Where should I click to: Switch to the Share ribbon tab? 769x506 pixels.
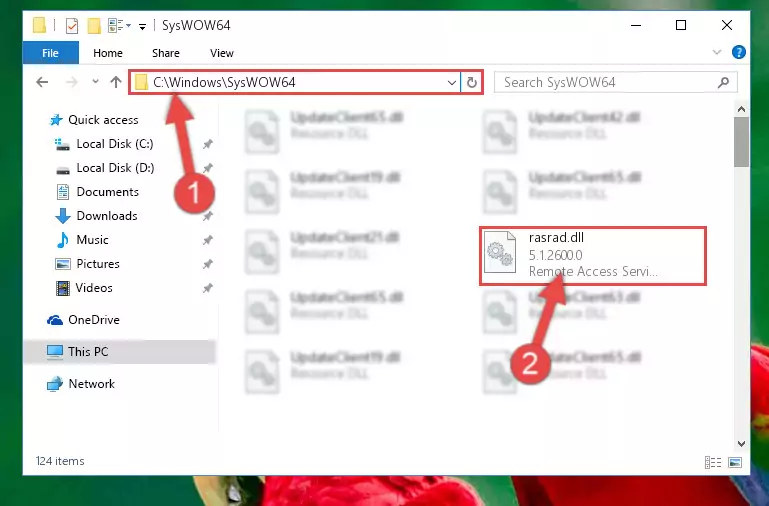click(166, 53)
